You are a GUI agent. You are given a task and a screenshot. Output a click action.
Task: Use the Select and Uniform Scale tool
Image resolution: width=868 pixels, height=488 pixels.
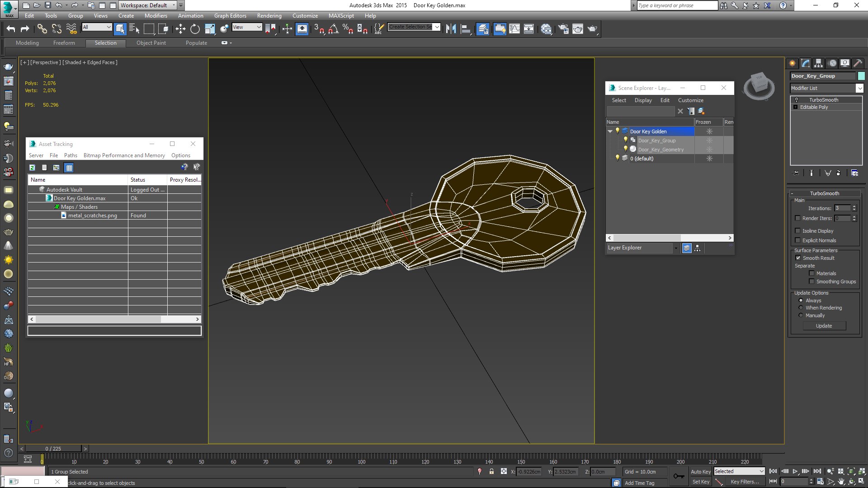210,29
